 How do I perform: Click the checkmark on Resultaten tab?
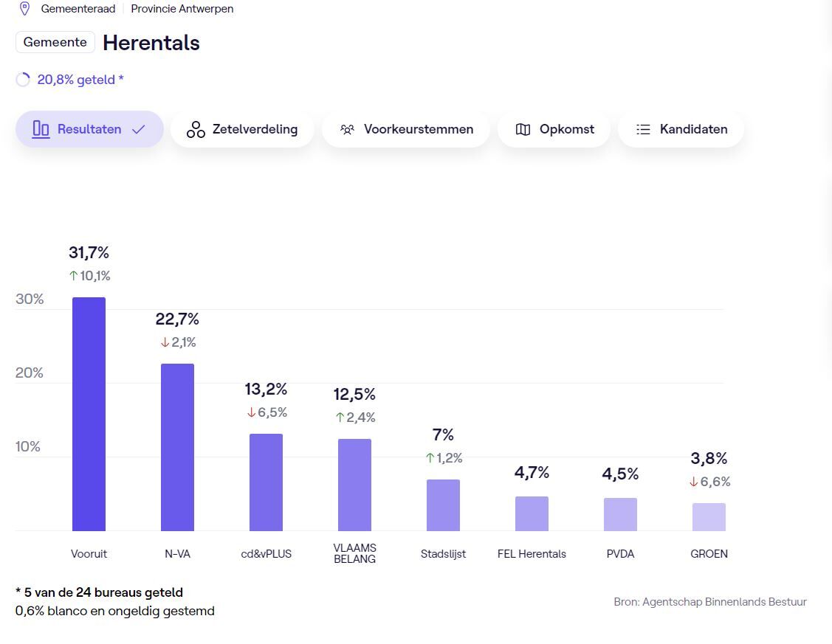(x=138, y=130)
